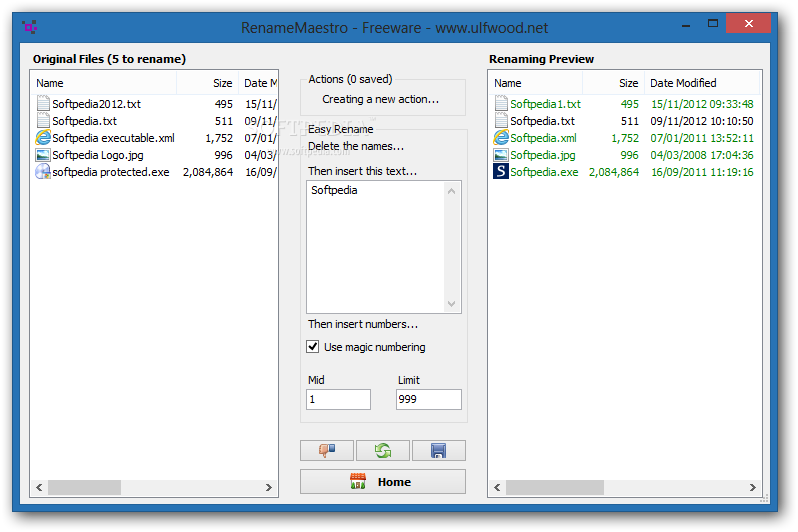Click the 1,752 size in Renaming Preview
The height and width of the screenshot is (532, 798).
625,138
